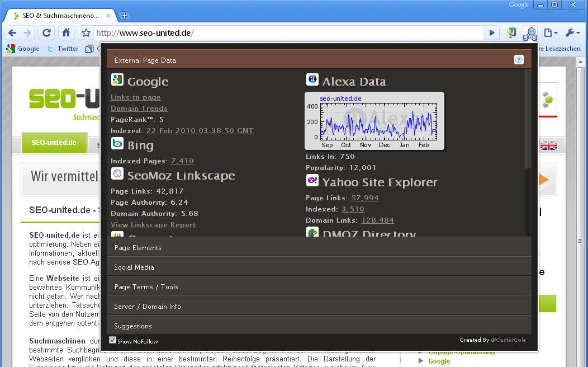Expand the Suggestions section

(x=319, y=326)
